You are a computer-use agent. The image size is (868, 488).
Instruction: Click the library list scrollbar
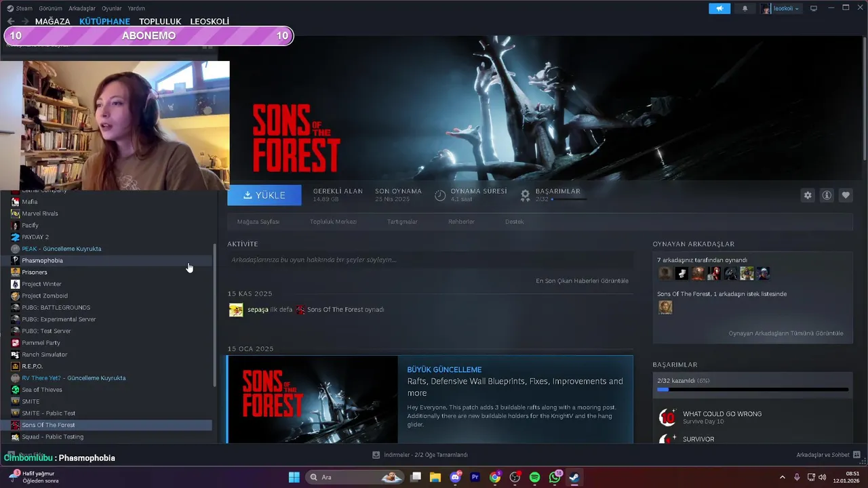coord(215,315)
